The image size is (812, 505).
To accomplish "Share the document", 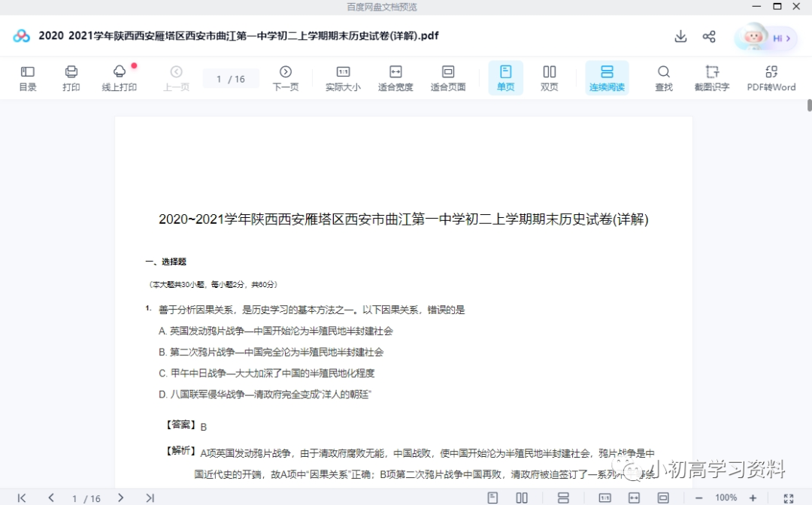I will [709, 36].
